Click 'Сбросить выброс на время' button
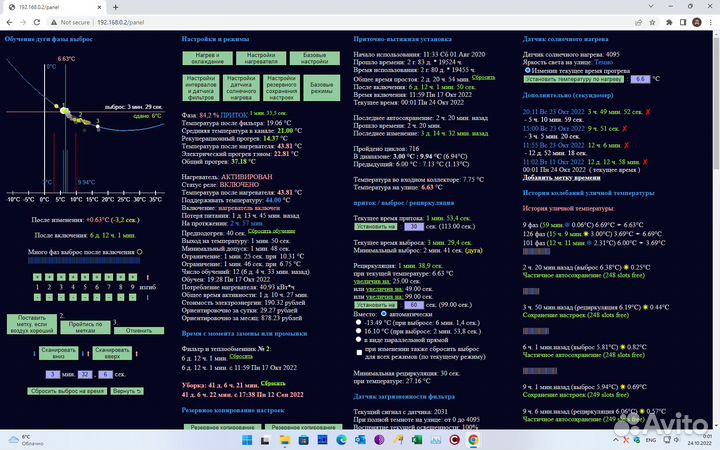Viewport: 720px width, 450px height. 68,391
